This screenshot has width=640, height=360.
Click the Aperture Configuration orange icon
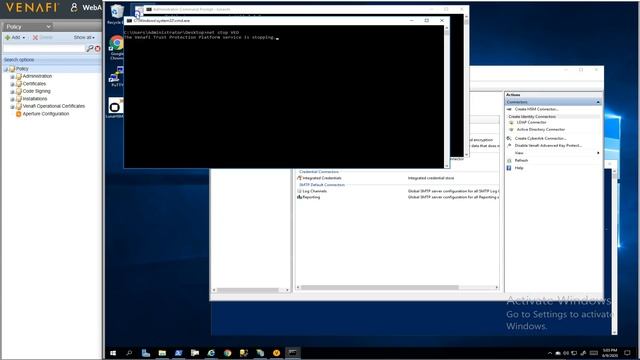(18, 114)
